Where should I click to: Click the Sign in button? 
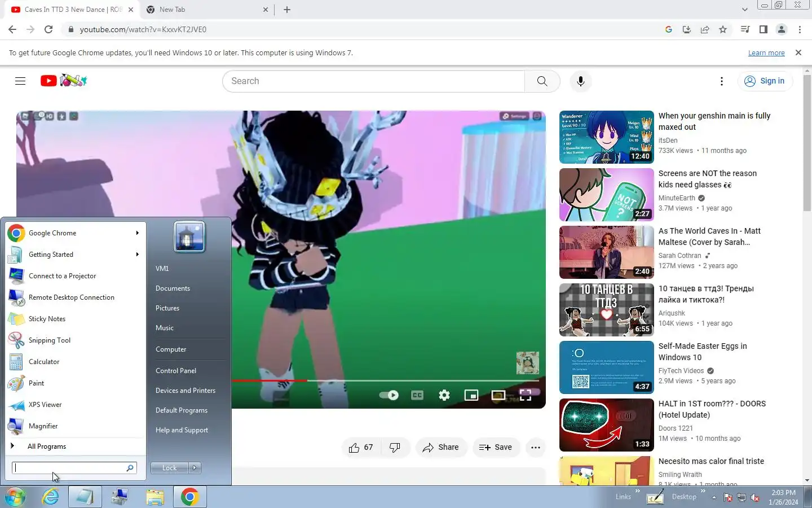tap(765, 81)
